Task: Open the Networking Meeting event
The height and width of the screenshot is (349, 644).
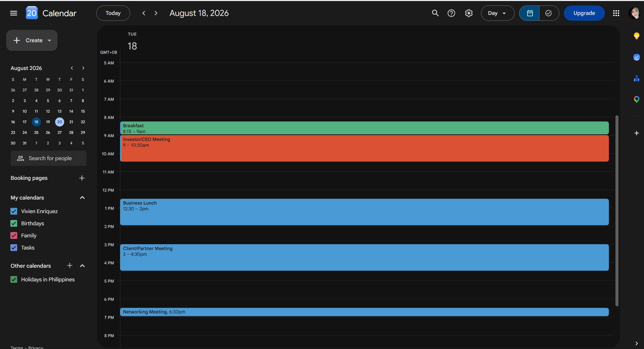Action: coord(364,312)
